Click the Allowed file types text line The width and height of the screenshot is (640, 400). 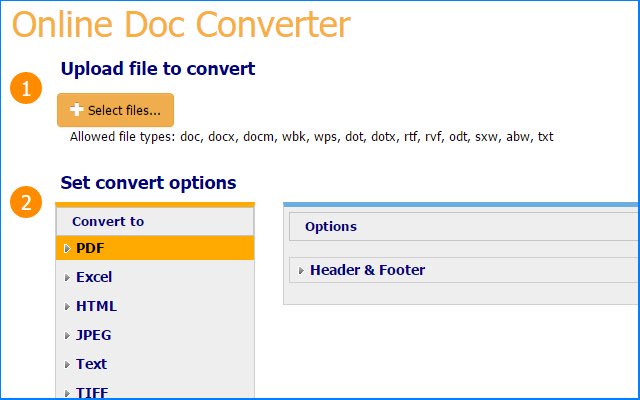(x=311, y=137)
